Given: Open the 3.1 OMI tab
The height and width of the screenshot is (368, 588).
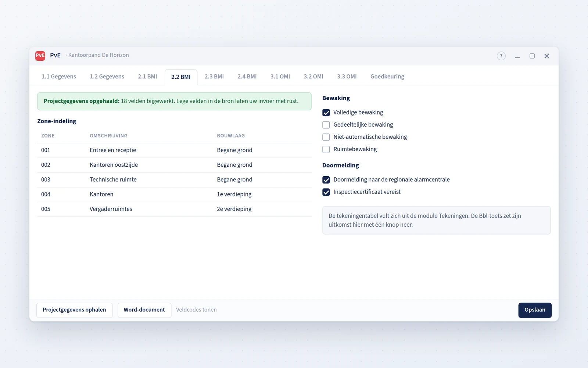Looking at the screenshot, I should tap(280, 77).
